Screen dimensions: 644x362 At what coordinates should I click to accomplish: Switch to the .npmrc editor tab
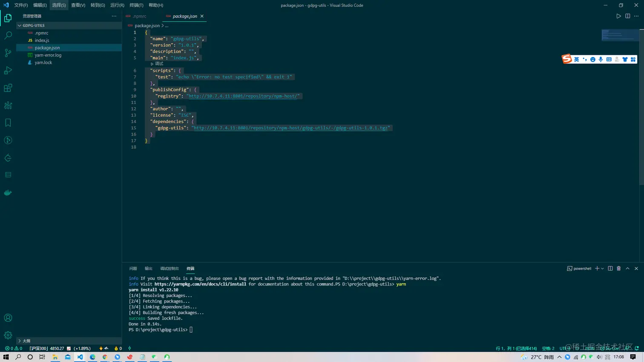pos(139,16)
